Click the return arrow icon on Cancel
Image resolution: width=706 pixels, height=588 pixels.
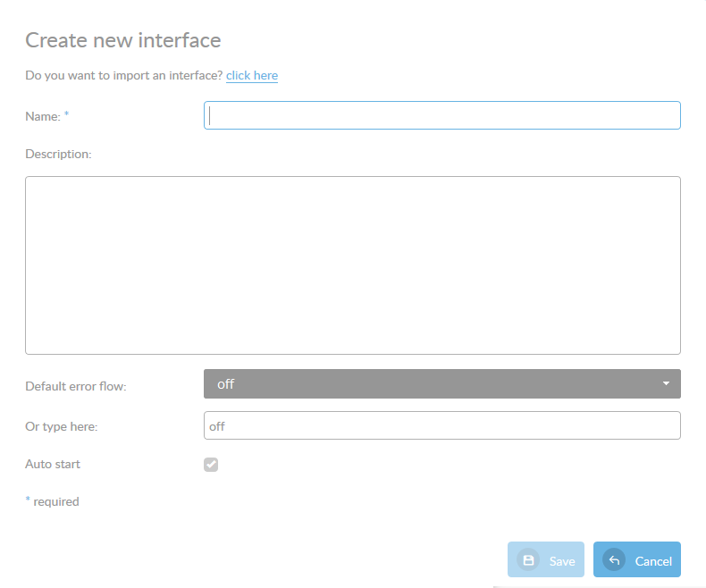(x=614, y=560)
